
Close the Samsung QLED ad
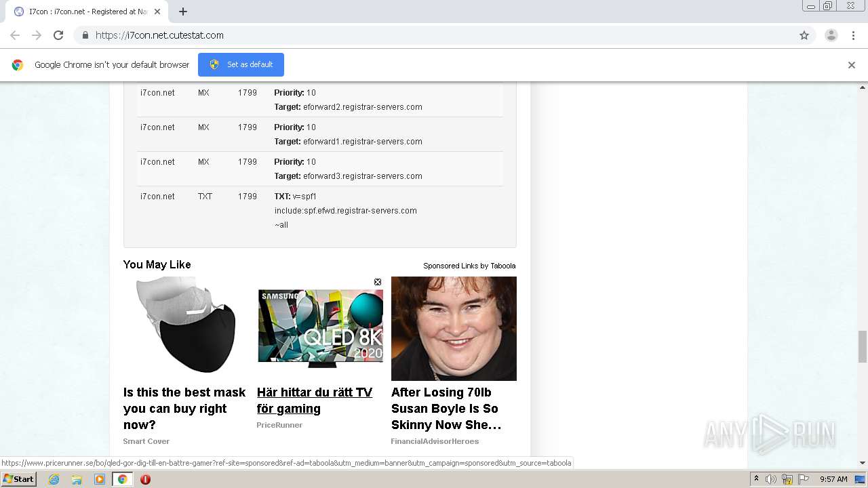(378, 282)
